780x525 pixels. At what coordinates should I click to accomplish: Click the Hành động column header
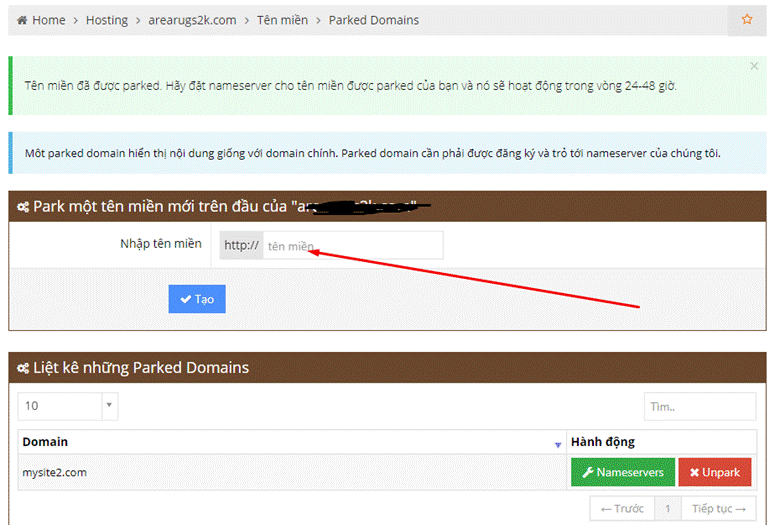[602, 442]
